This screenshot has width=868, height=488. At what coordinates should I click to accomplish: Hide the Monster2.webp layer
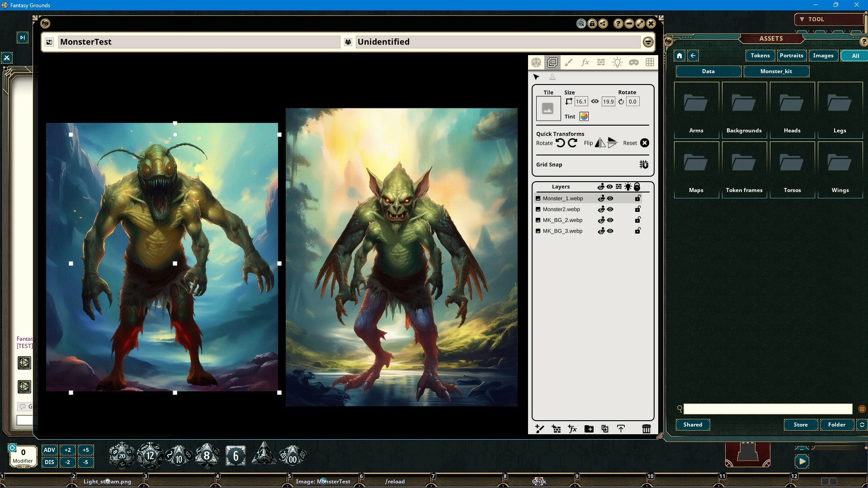610,209
